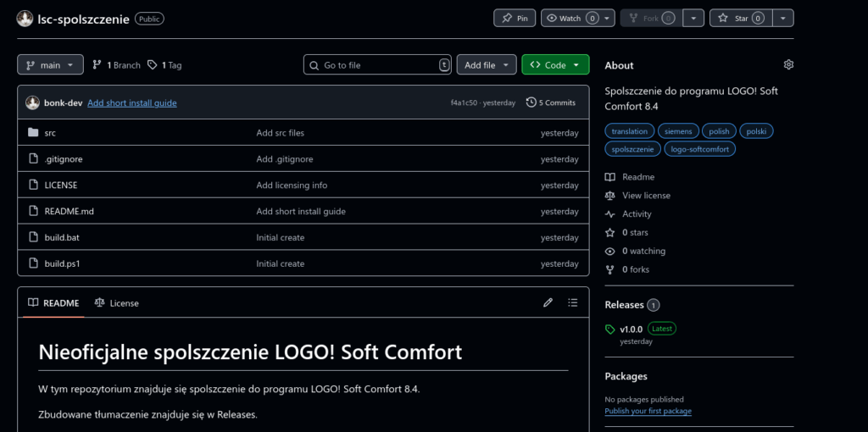
Task: Open the README outline list icon
Action: coord(573,302)
